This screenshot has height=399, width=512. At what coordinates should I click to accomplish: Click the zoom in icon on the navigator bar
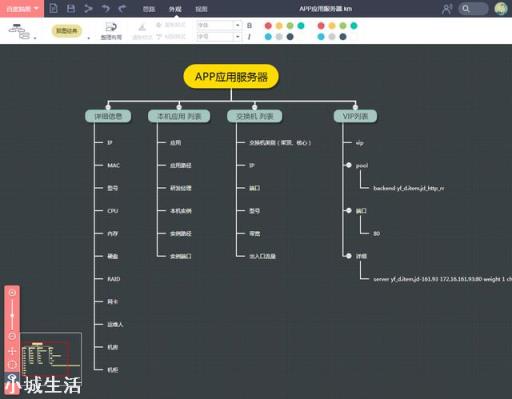(12, 293)
